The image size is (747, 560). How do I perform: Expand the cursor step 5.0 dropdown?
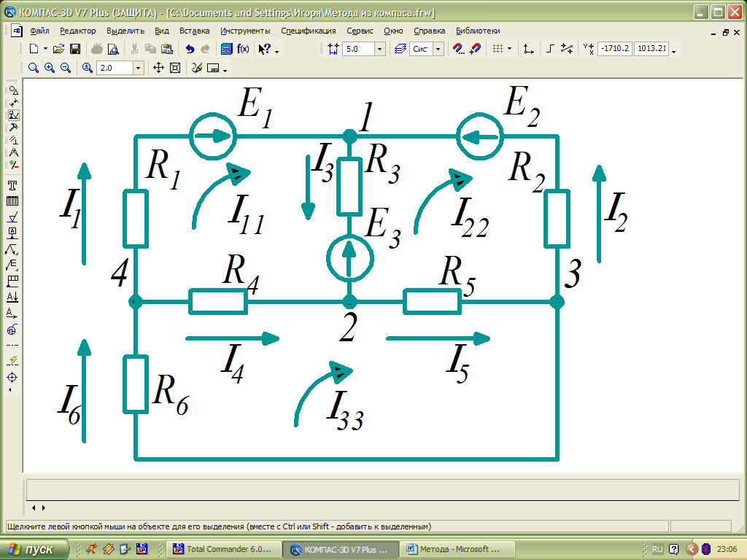click(x=379, y=49)
